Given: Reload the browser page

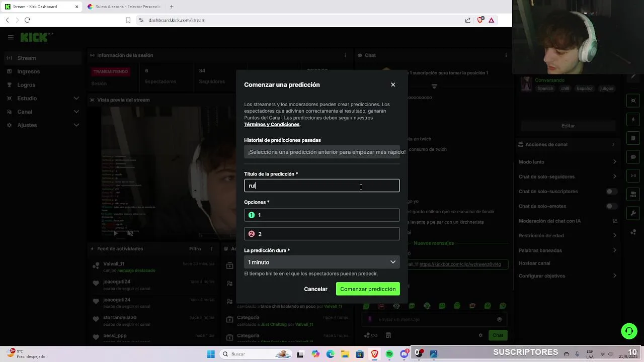Looking at the screenshot, I should click(27, 20).
